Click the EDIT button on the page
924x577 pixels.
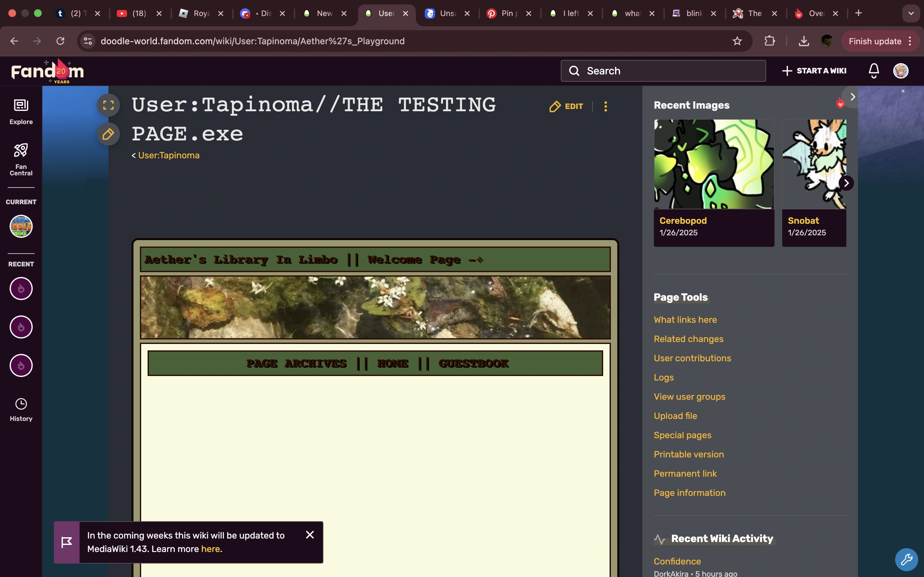tap(566, 106)
